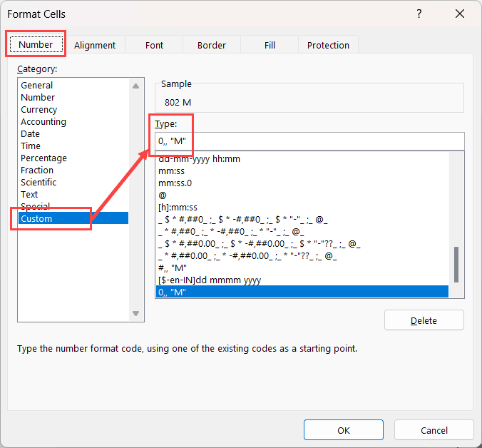Delete the selected custom format

424,320
